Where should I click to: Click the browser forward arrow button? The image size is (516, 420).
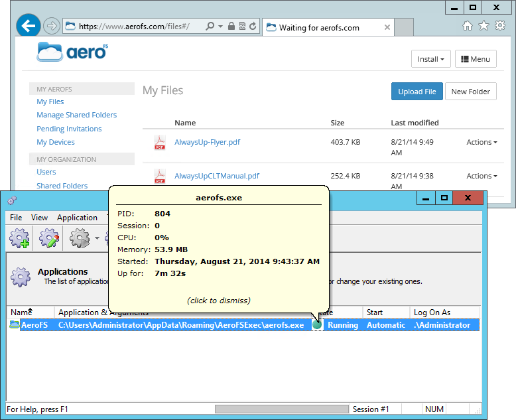click(52, 26)
